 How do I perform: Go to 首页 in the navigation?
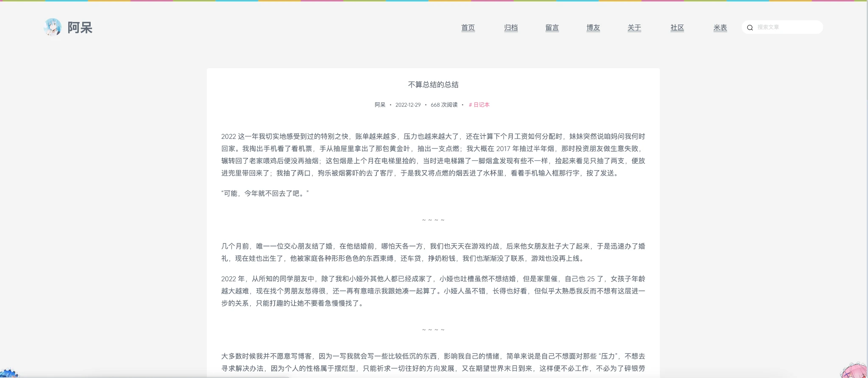468,28
